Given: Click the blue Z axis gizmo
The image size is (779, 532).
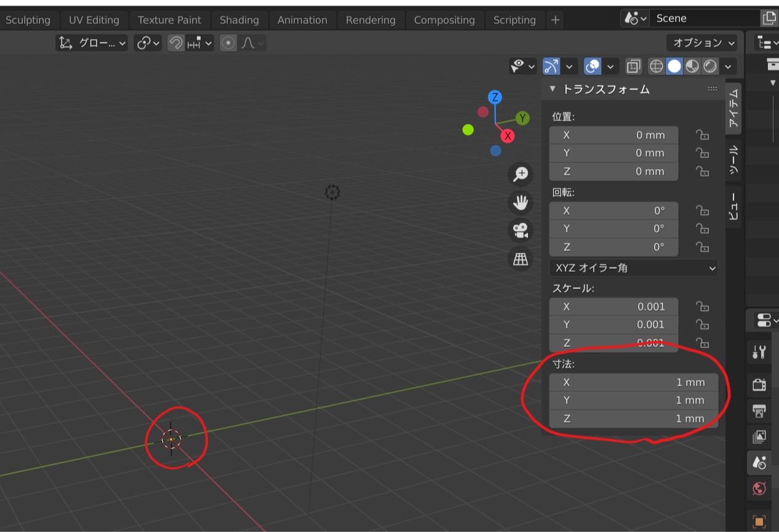Looking at the screenshot, I should [494, 97].
